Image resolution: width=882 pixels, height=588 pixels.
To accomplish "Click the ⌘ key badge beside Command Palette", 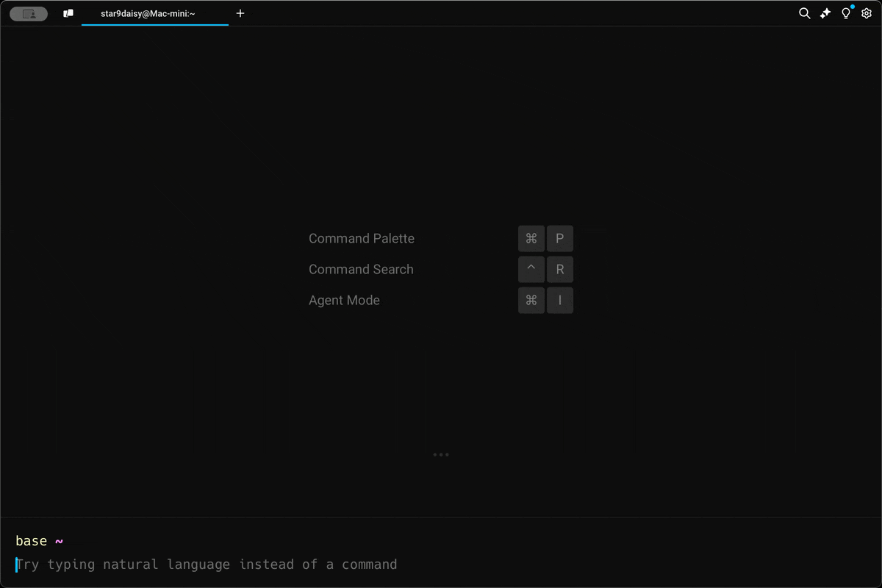I will click(531, 238).
